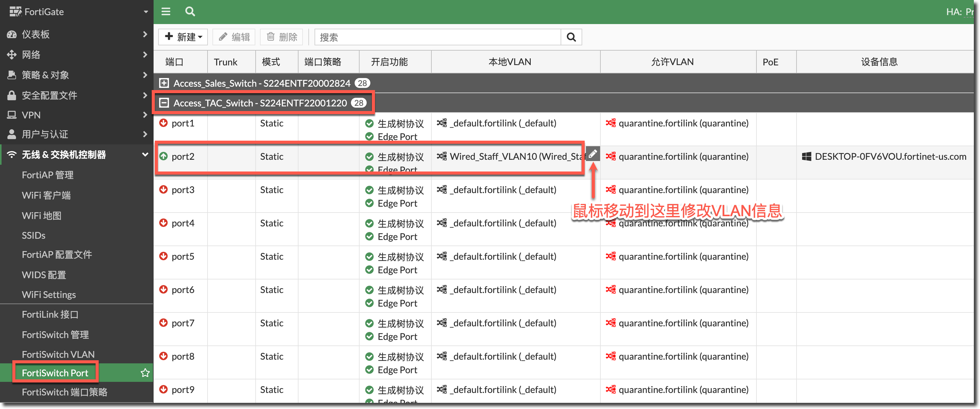980x409 pixels.
Task: Click the pencil edit icon on port2 VLAN
Action: point(592,154)
